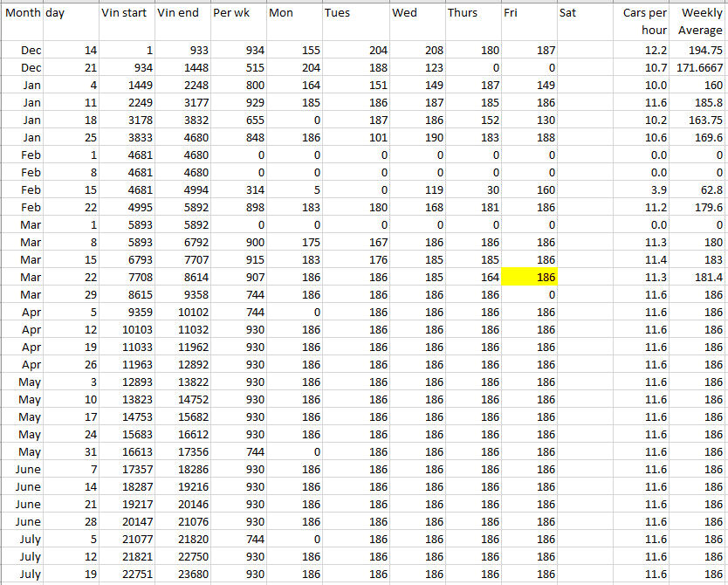The width and height of the screenshot is (728, 585).
Task: Select the Per wk cell containing 314
Action: point(237,189)
